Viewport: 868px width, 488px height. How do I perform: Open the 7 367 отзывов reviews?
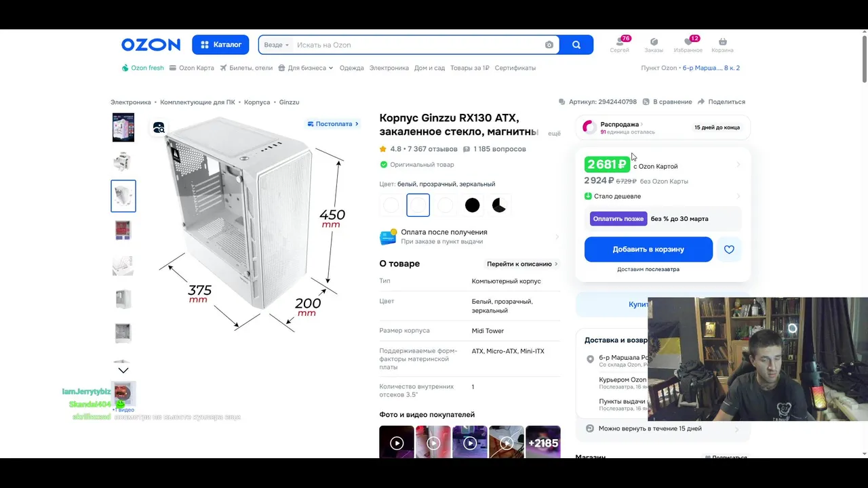433,149
